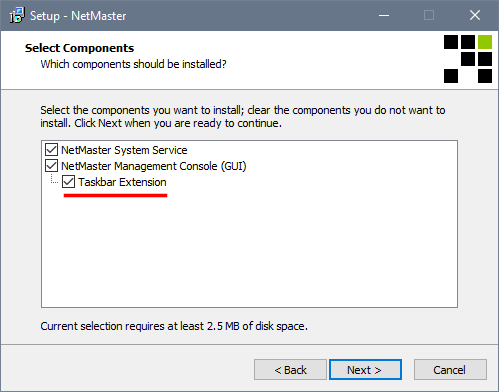This screenshot has height=392, width=499.
Task: Close the Setup - NetMaster window
Action: click(475, 15)
